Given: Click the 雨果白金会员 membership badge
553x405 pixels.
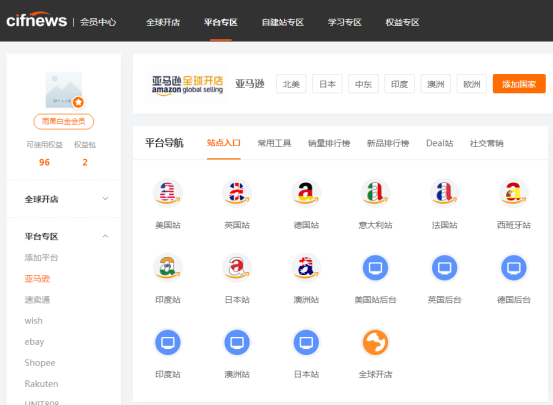Looking at the screenshot, I should tap(64, 122).
